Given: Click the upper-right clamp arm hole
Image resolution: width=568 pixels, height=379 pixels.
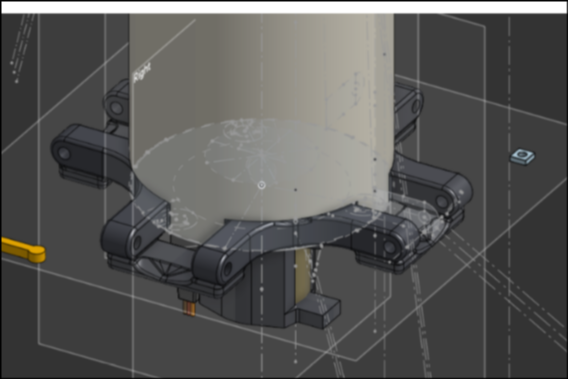Looking at the screenshot, I should tap(415, 106).
